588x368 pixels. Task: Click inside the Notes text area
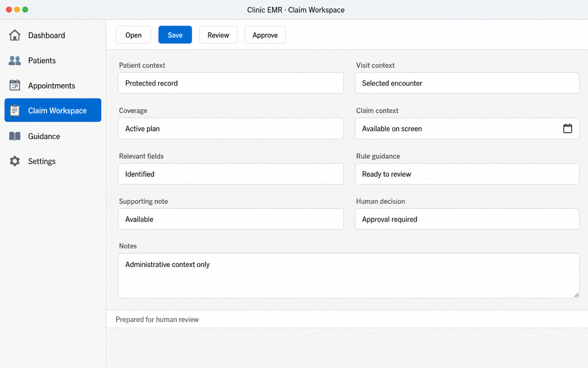click(x=349, y=276)
